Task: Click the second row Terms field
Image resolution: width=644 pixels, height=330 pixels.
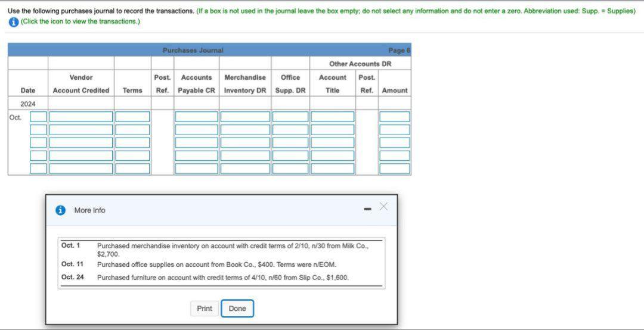Action: pos(132,130)
